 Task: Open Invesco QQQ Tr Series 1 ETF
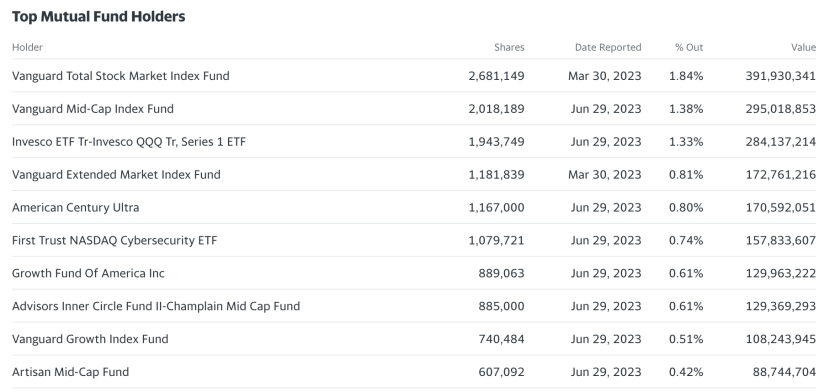point(129,142)
